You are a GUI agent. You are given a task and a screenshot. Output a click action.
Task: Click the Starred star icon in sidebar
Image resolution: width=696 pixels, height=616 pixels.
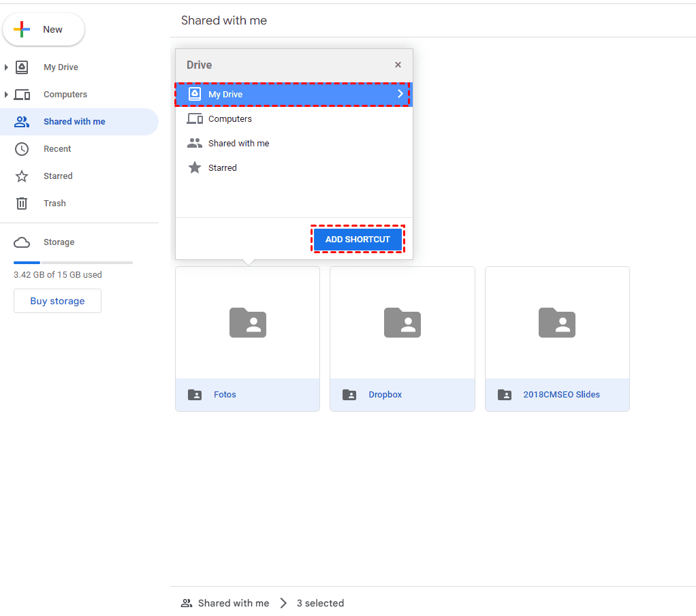click(22, 176)
